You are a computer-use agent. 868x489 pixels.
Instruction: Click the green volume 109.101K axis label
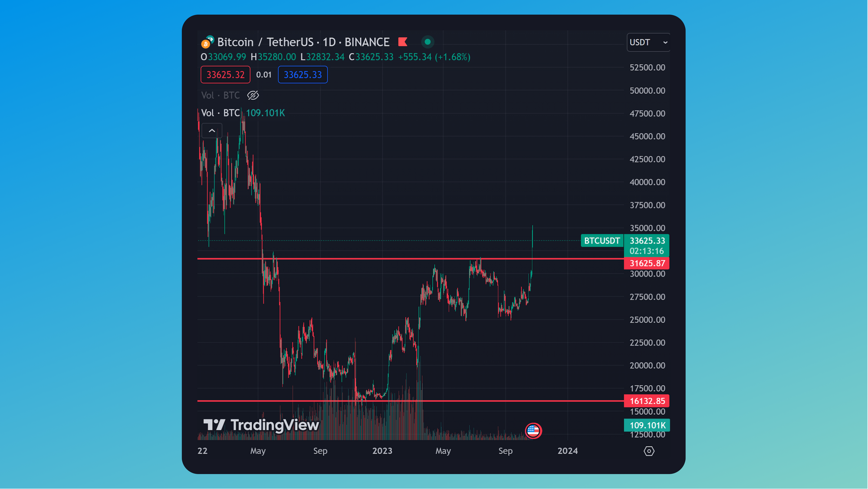pyautogui.click(x=647, y=426)
